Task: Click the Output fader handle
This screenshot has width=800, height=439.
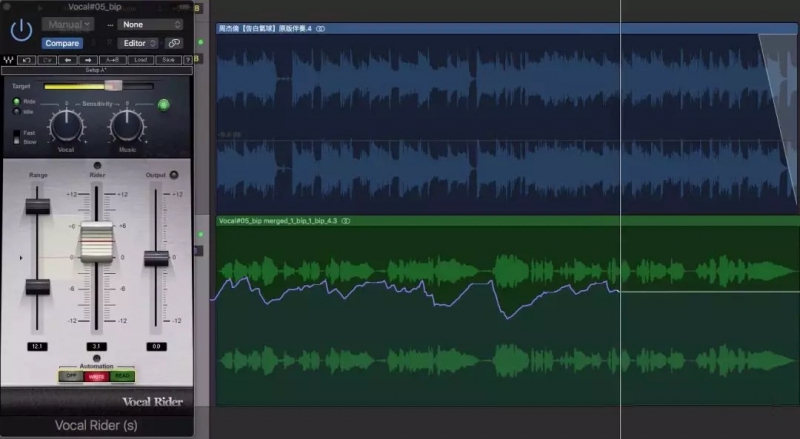Action: (156, 258)
